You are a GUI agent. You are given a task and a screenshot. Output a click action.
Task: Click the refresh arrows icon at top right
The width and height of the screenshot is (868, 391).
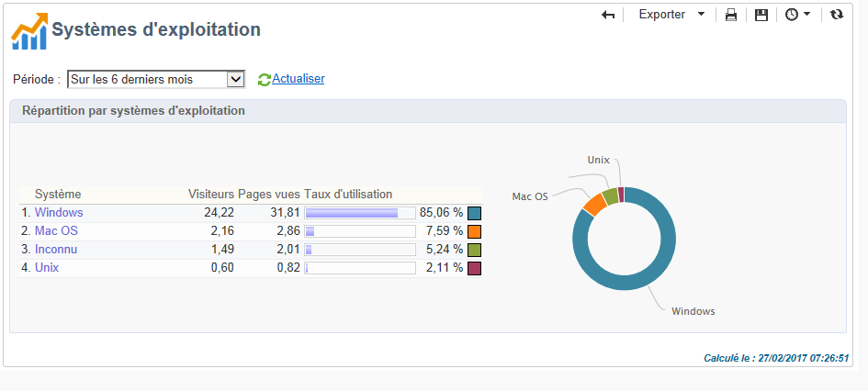[x=837, y=15]
